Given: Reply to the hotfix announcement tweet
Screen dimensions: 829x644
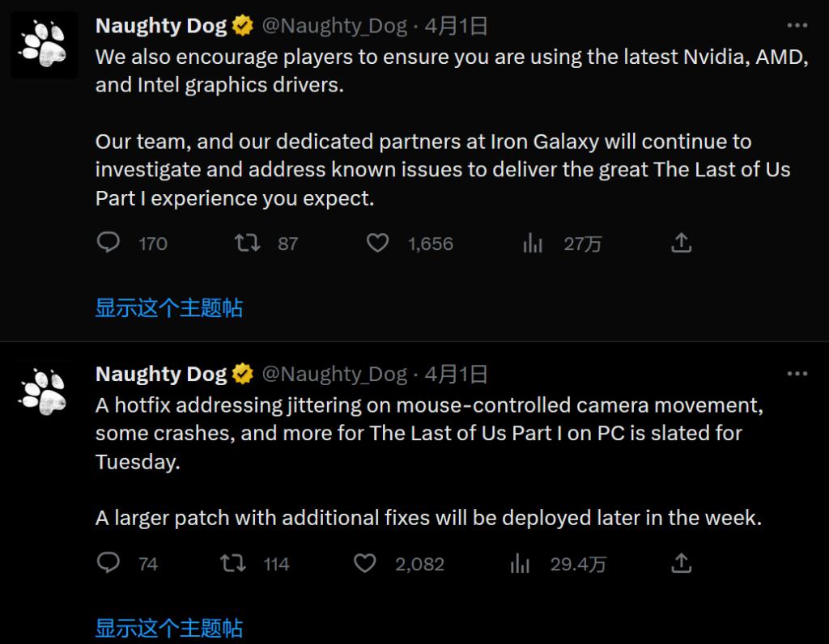Looking at the screenshot, I should point(108,563).
